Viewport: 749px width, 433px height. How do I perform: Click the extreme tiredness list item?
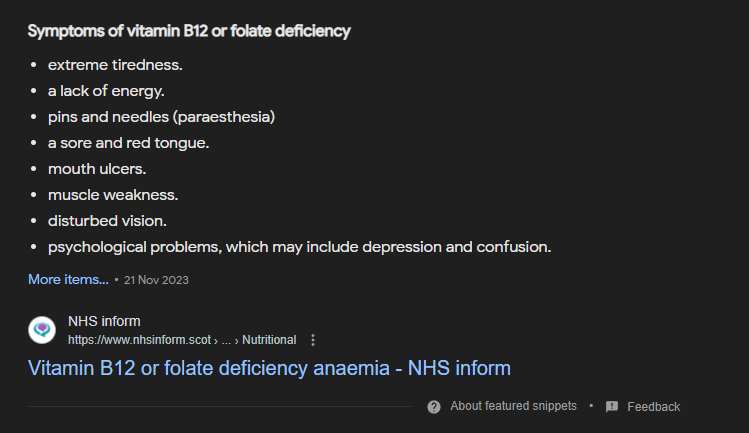(x=115, y=65)
